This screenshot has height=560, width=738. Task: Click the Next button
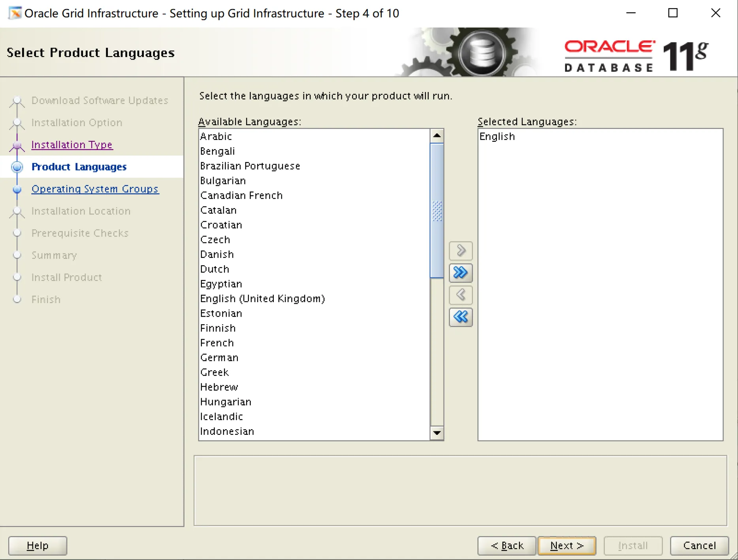click(567, 545)
